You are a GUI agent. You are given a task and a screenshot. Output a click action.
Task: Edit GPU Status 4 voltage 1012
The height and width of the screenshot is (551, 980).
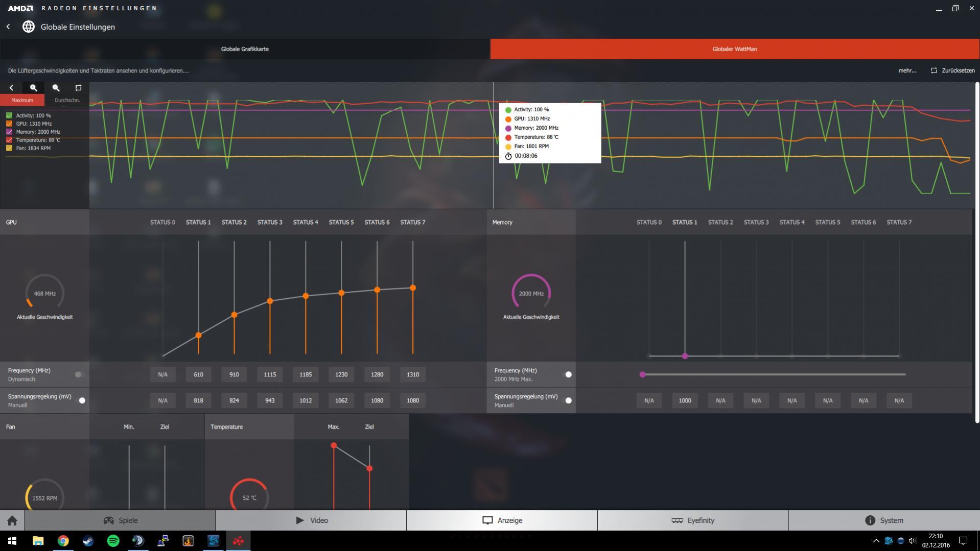(x=306, y=400)
